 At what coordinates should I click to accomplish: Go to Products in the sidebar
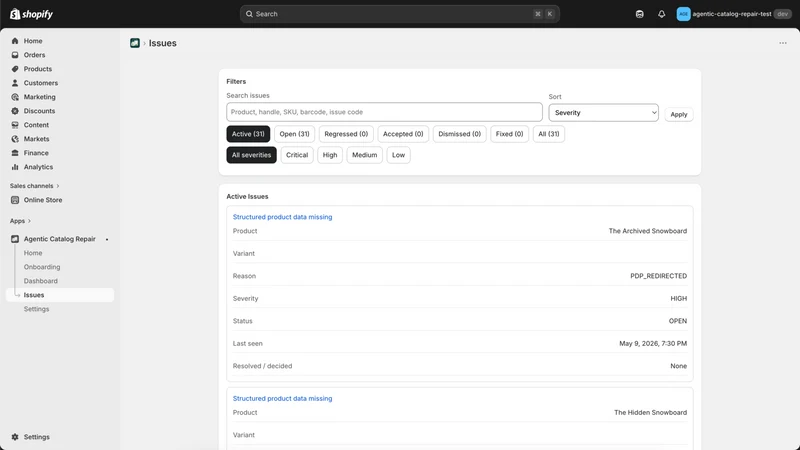pos(38,69)
